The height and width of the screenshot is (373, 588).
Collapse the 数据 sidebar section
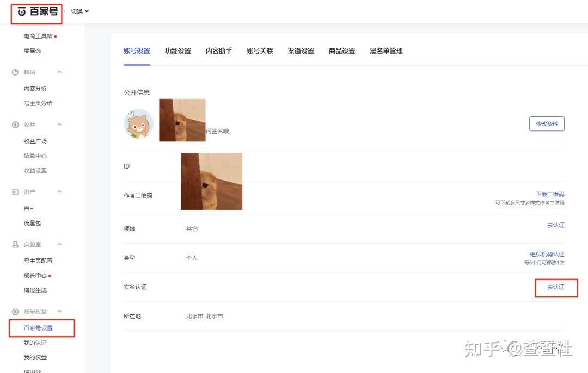click(59, 72)
